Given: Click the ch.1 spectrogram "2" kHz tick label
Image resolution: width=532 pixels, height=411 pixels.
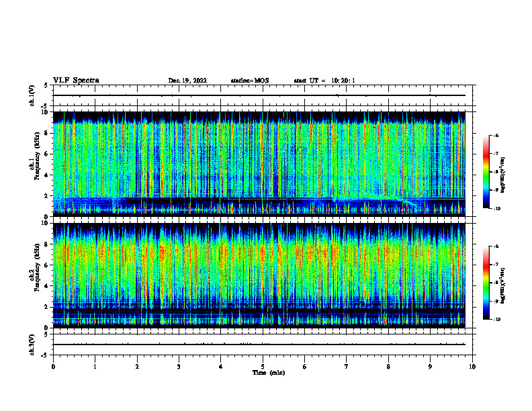Looking at the screenshot, I should pyautogui.click(x=46, y=196).
